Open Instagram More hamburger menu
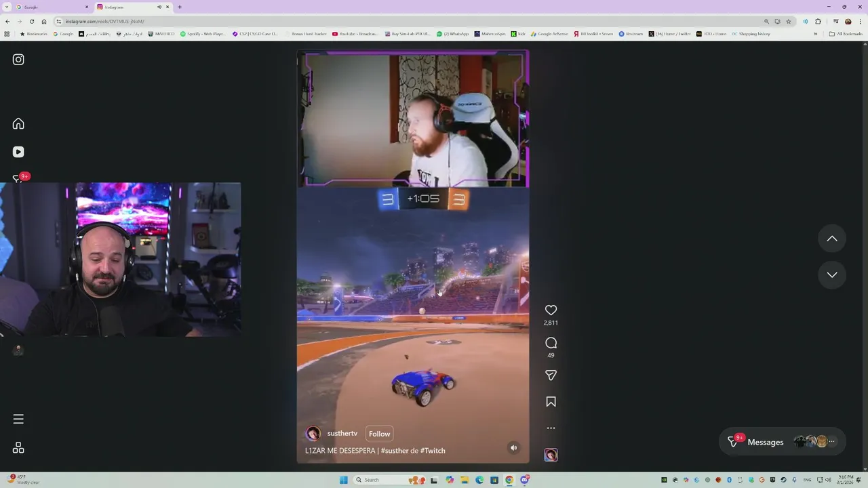Viewport: 868px width, 488px height. pyautogui.click(x=18, y=419)
